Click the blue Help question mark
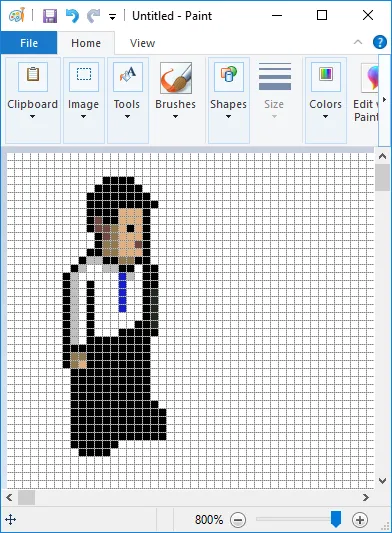392x533 pixels. point(379,42)
